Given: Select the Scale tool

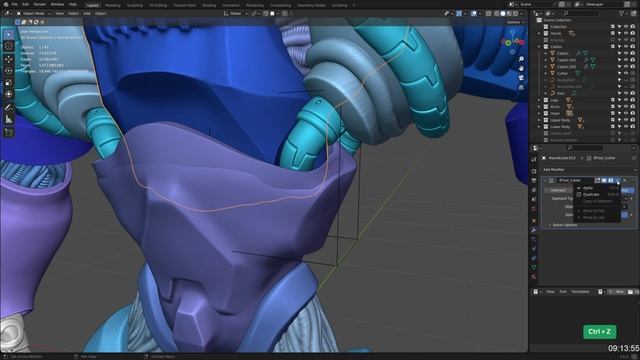Looking at the screenshot, I should tap(9, 83).
